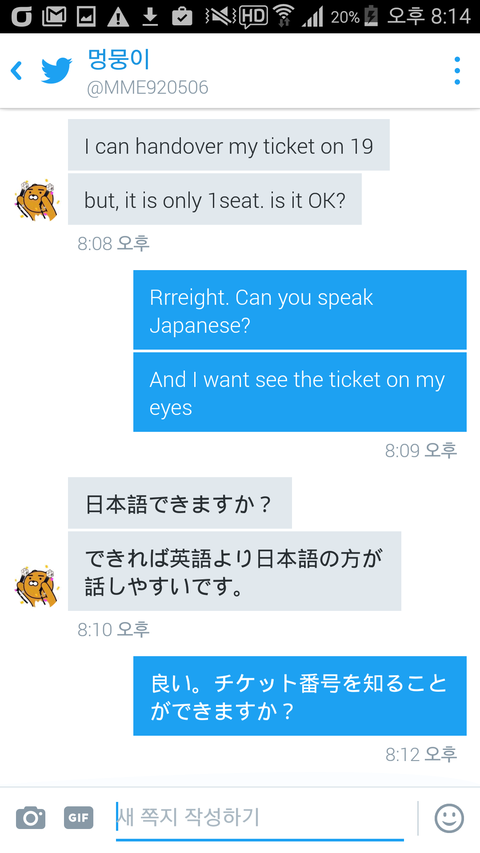Viewport: 480px width, 853px height.
Task: Select the 'チケット番号' sent message bubble
Action: pos(300,696)
